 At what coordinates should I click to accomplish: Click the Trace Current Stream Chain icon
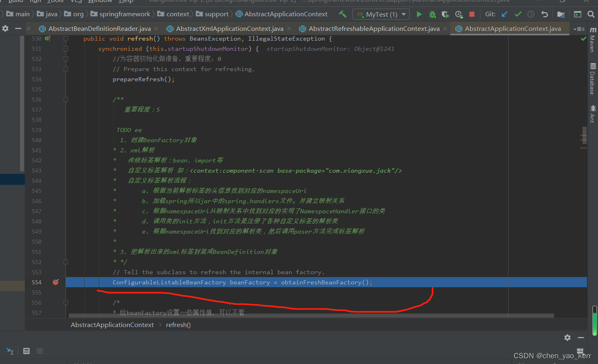click(40, 351)
